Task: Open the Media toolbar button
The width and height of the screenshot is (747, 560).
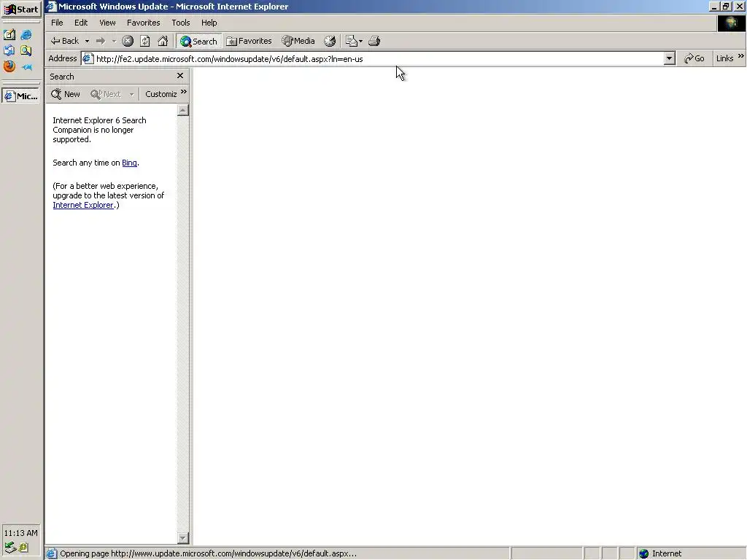Action: coord(298,41)
